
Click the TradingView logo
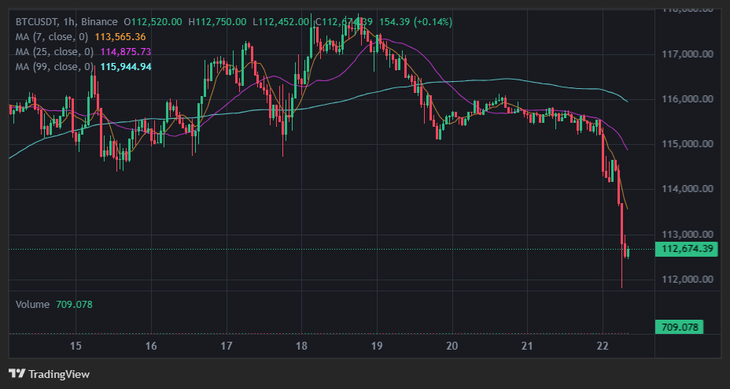pos(49,374)
